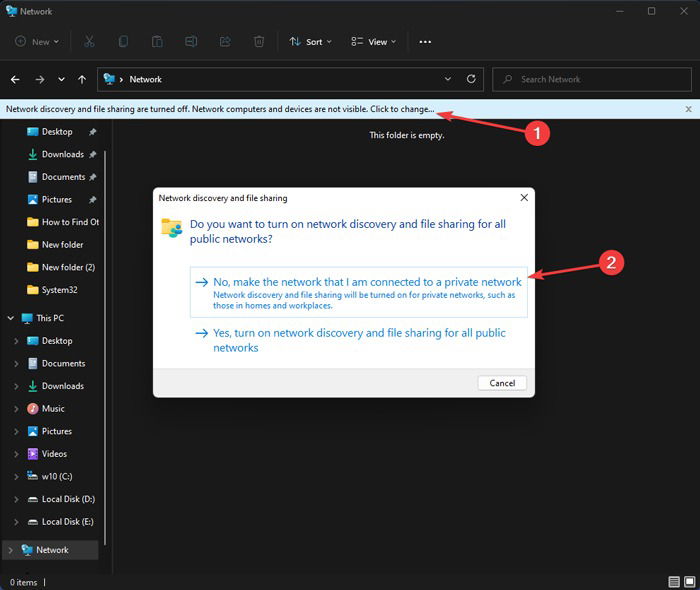This screenshot has width=700, height=590.
Task: Open New folder (2) in sidebar
Action: 60,267
